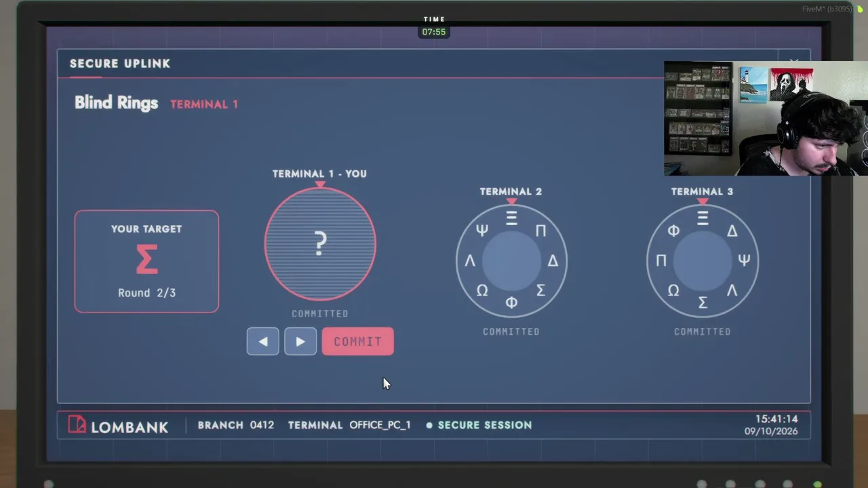Click the Omega symbol on Terminal 2 ring
Image resolution: width=868 pixels, height=488 pixels.
point(482,290)
